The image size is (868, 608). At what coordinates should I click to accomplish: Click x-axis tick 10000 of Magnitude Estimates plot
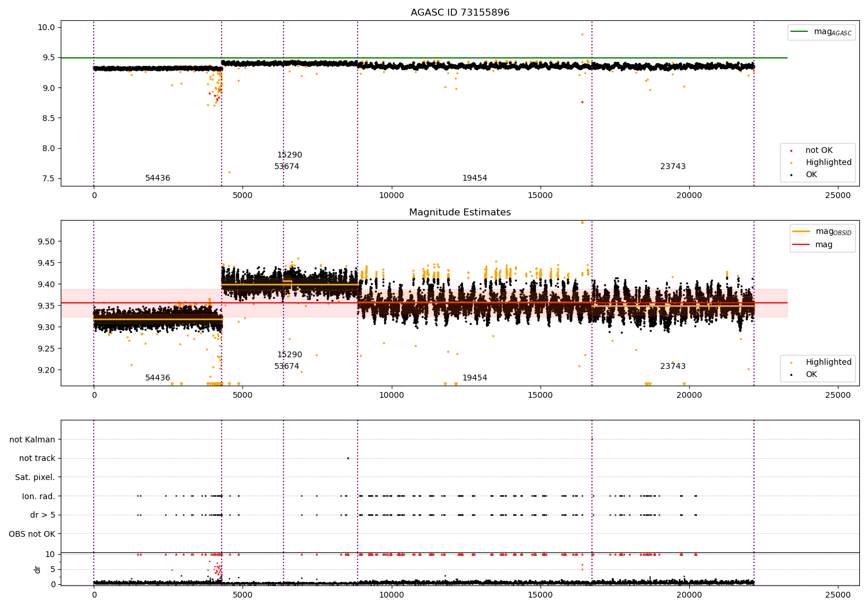391,395
